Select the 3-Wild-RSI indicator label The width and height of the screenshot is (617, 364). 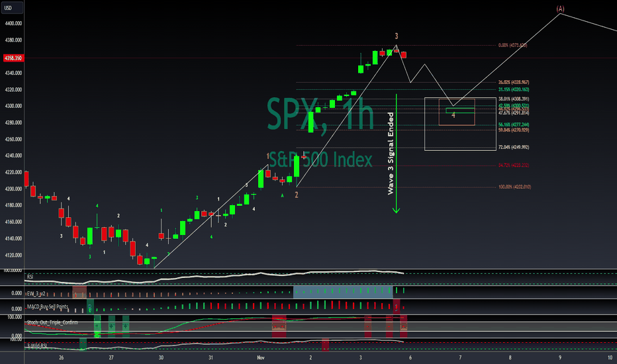[x=36, y=346]
